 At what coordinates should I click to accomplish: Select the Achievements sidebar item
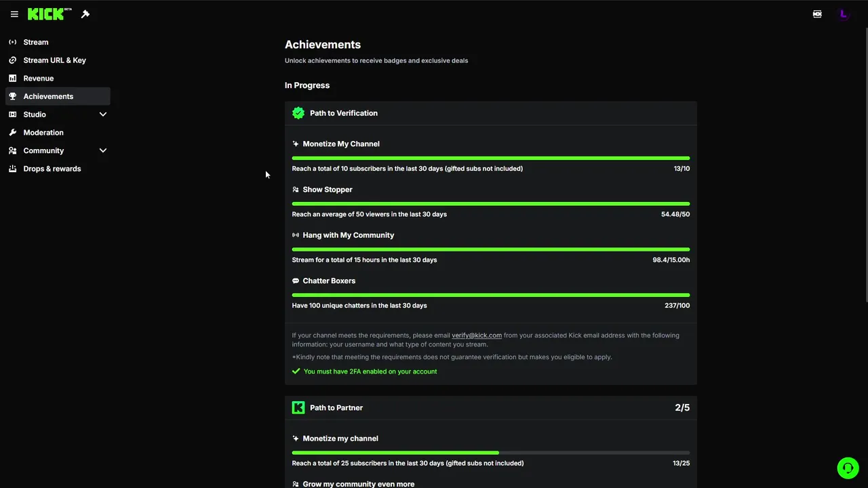pyautogui.click(x=48, y=96)
